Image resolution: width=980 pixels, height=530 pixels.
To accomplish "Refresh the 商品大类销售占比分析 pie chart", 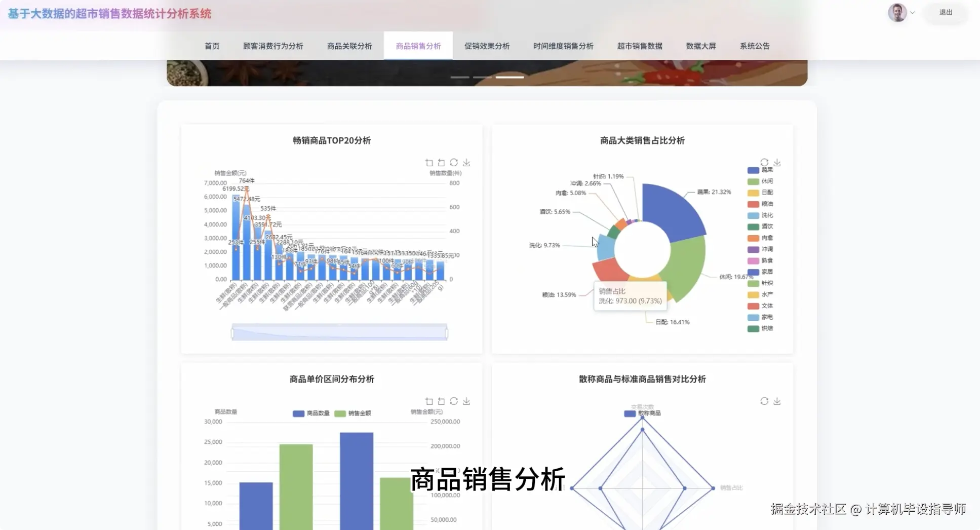I will 764,162.
